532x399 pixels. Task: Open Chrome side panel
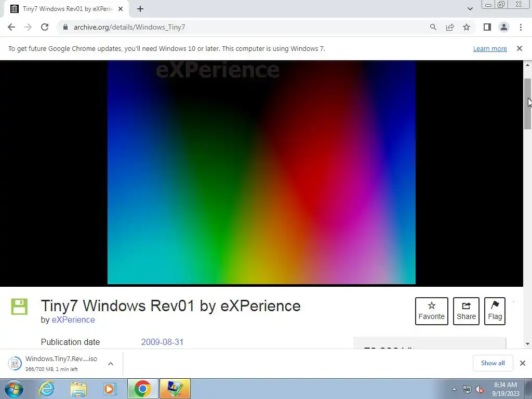487,27
